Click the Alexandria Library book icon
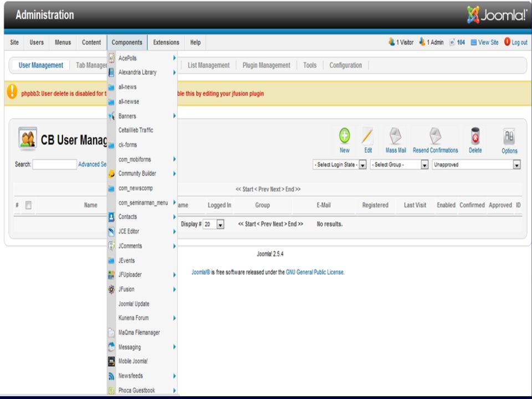The image size is (532, 399). point(111,72)
